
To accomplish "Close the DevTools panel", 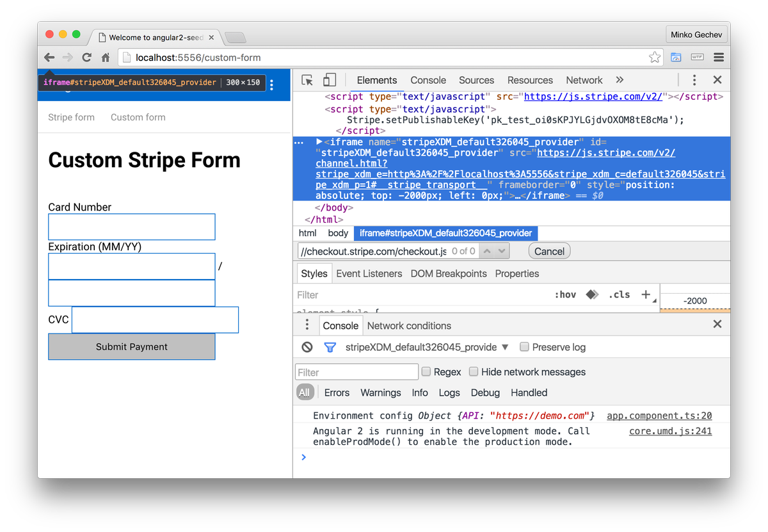I will tap(717, 80).
